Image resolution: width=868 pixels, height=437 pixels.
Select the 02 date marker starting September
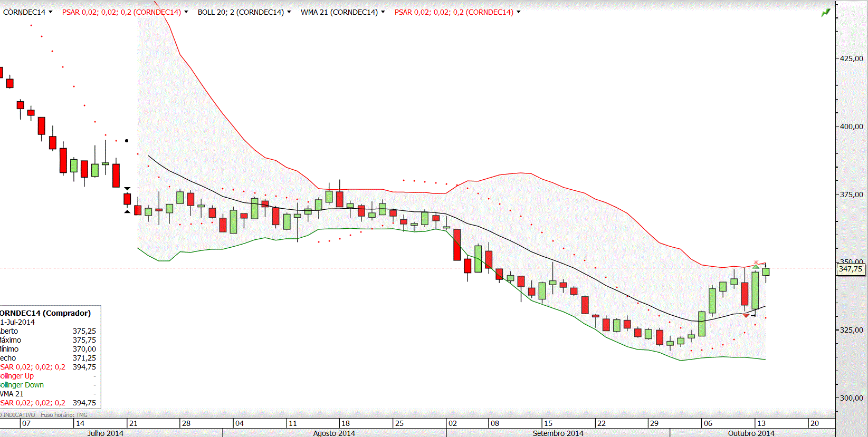tap(452, 423)
